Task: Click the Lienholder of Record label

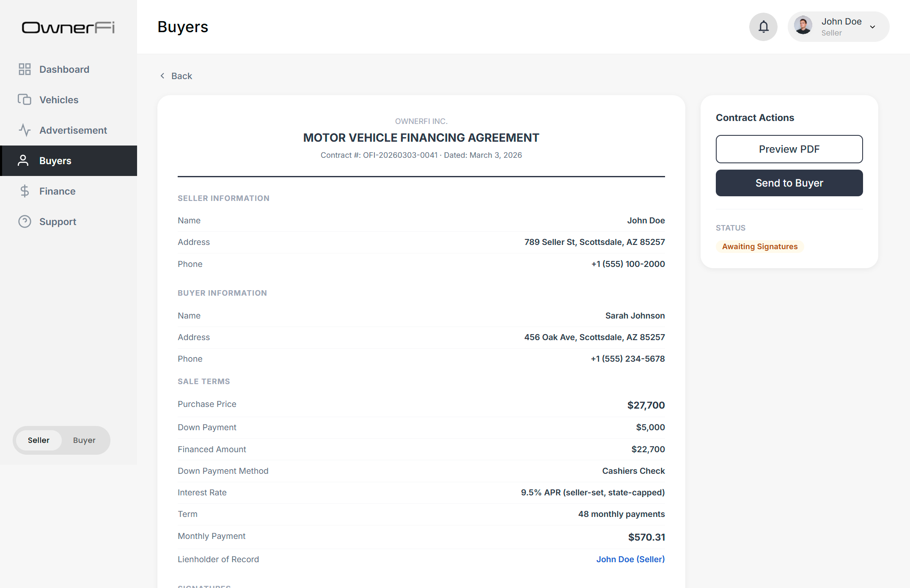Action: (x=218, y=559)
